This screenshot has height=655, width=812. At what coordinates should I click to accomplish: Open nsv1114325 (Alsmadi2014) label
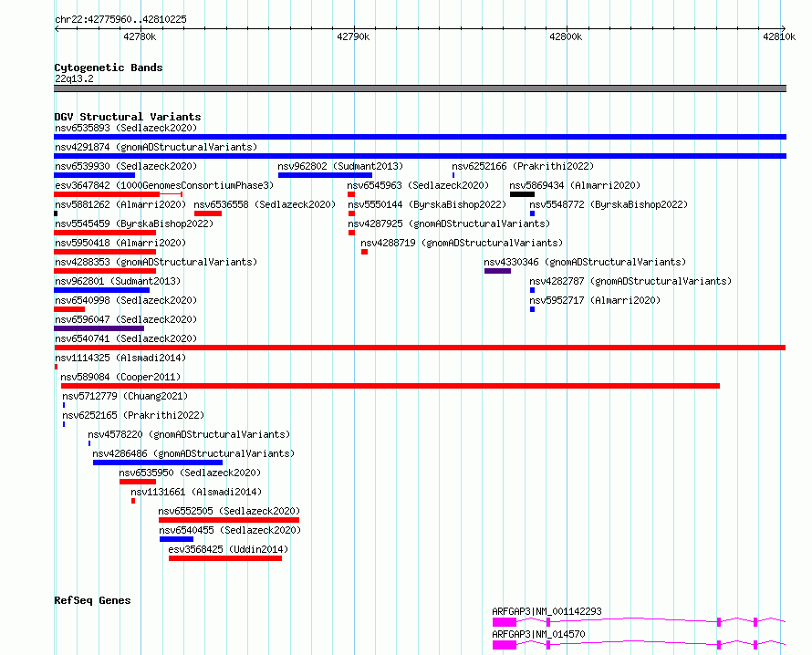[x=120, y=358]
